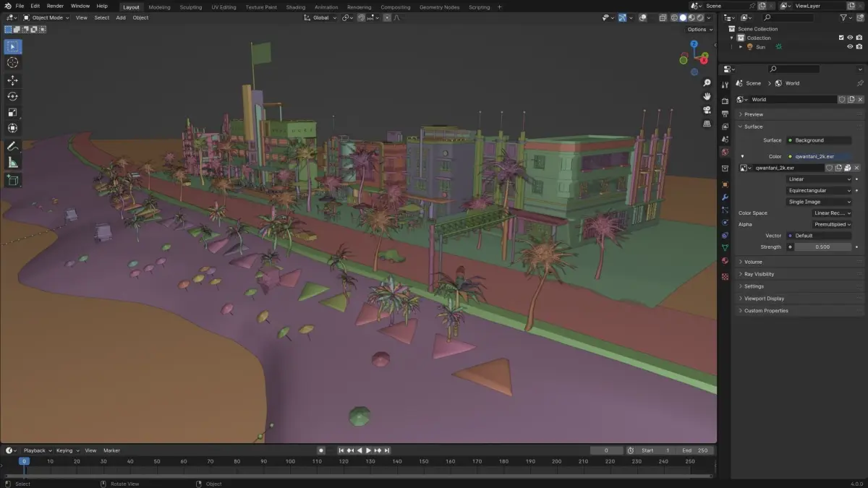The height and width of the screenshot is (488, 868).
Task: Select the Add Cube tool
Action: click(13, 179)
